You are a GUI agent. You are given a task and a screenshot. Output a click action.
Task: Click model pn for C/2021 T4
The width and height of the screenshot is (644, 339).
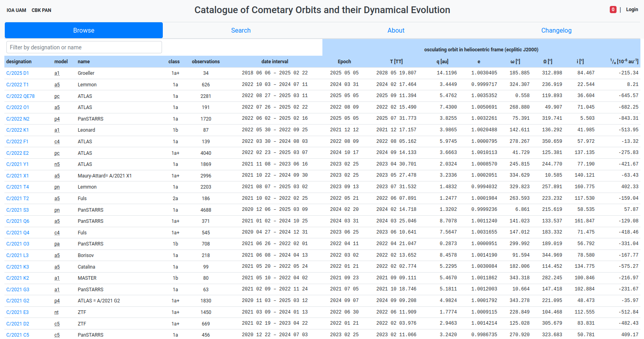57,187
